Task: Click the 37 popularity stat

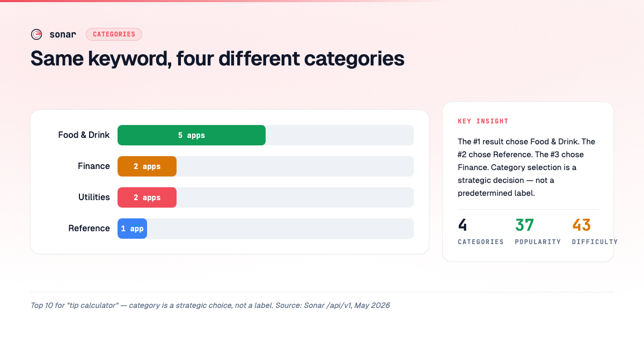Action: pos(538,231)
